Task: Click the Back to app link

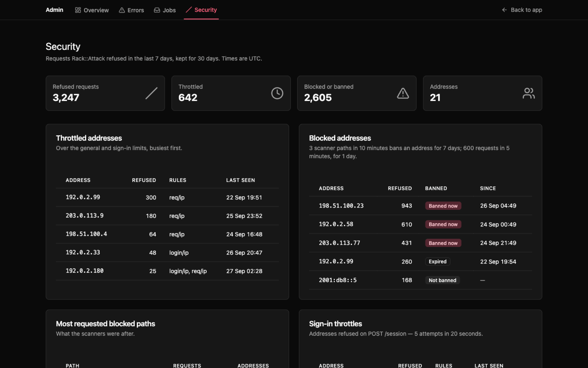Action: 522,10
